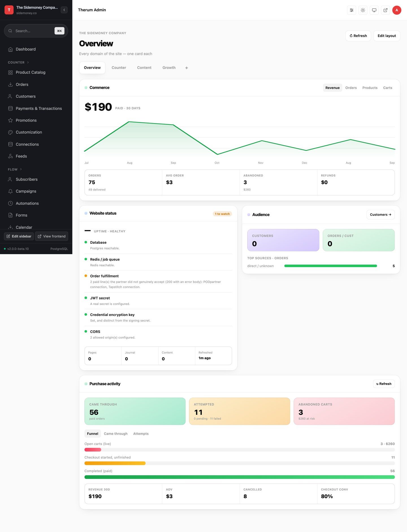Viewport: 407px width, 532px height.
Task: Click the JWT secret status row
Action: click(x=158, y=301)
